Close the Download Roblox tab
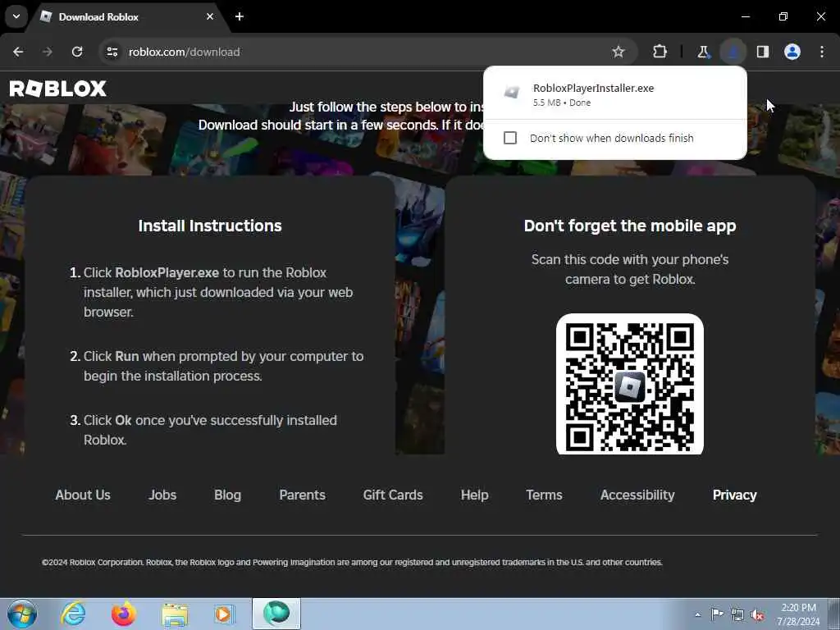840x630 pixels. [x=210, y=16]
